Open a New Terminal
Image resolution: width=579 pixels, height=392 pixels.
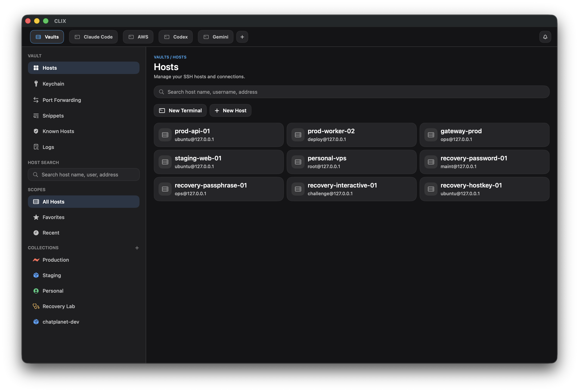pos(180,110)
